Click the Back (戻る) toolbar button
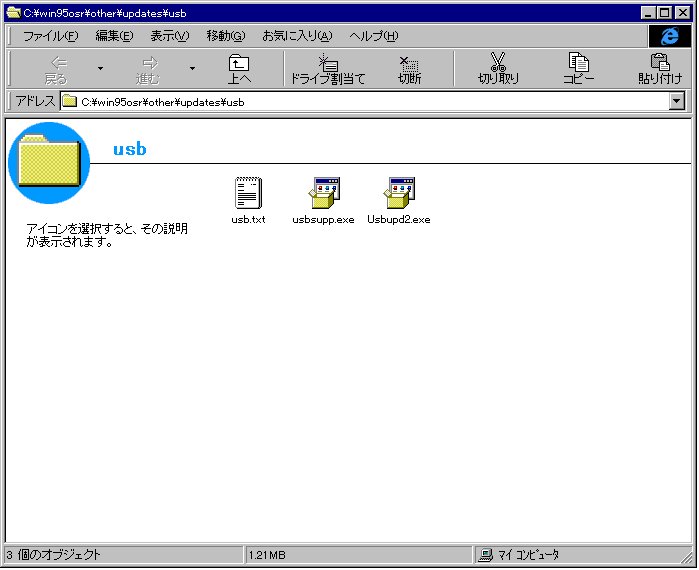The height and width of the screenshot is (570, 699). coord(56,70)
